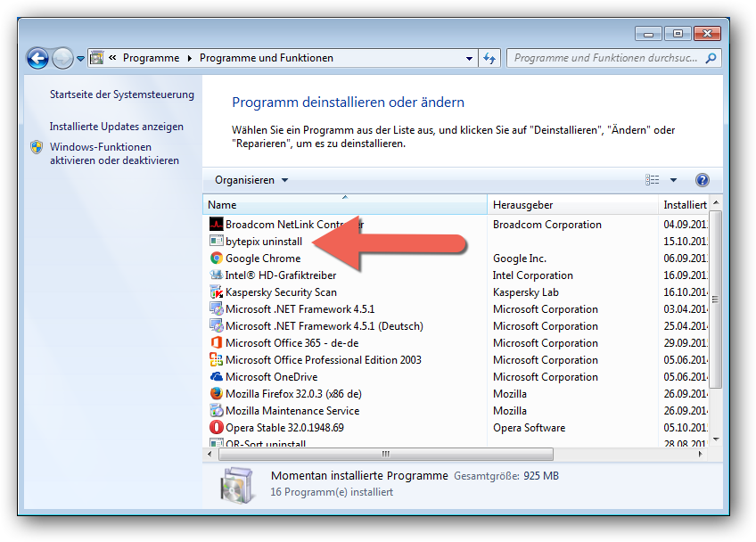Click the vertical scrollbar down arrow
This screenshot has height=542, width=756.
[716, 439]
